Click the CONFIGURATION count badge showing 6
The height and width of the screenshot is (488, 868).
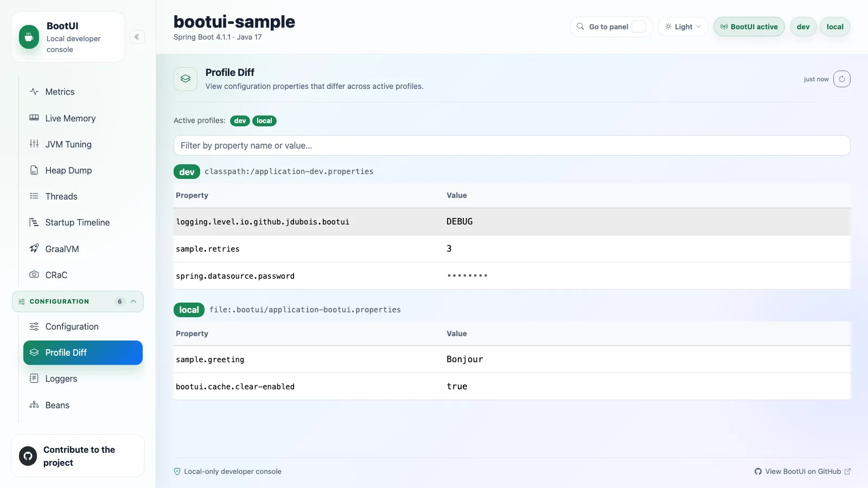coord(120,301)
